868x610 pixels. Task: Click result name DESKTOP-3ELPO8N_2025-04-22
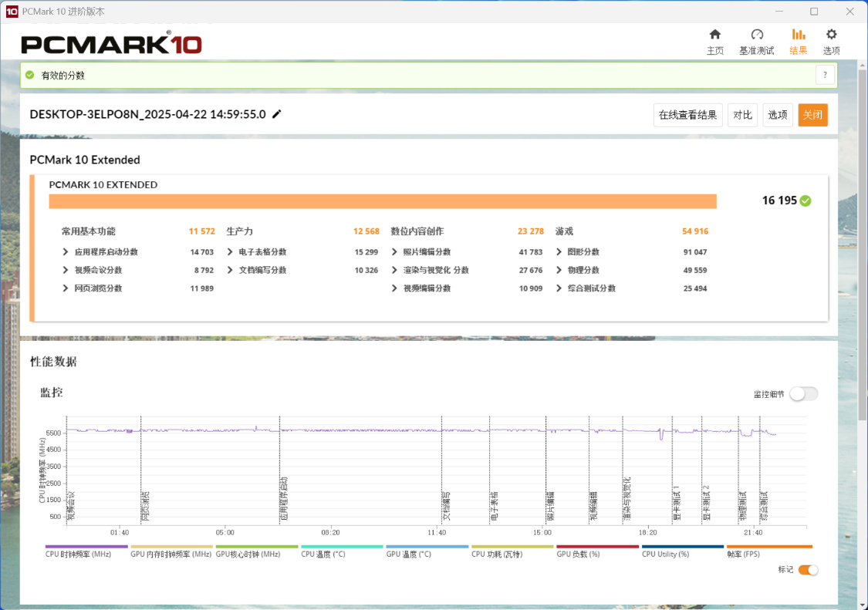point(148,114)
